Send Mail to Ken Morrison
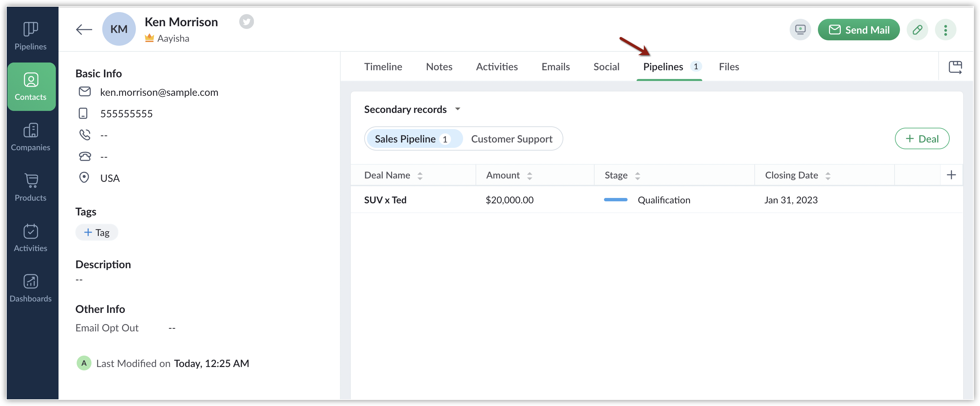 pos(859,30)
